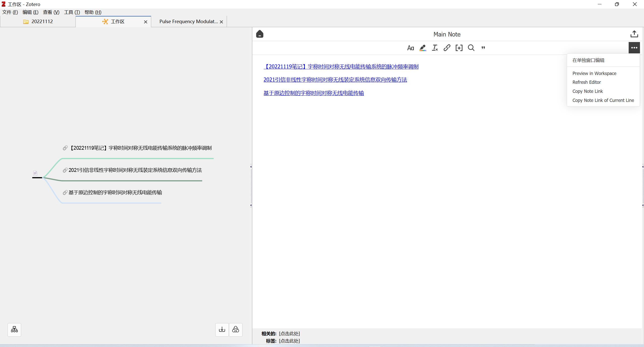Open the 基于原边控制 note link in the editor
Viewport: 644px width, 347px height.
[313, 93]
